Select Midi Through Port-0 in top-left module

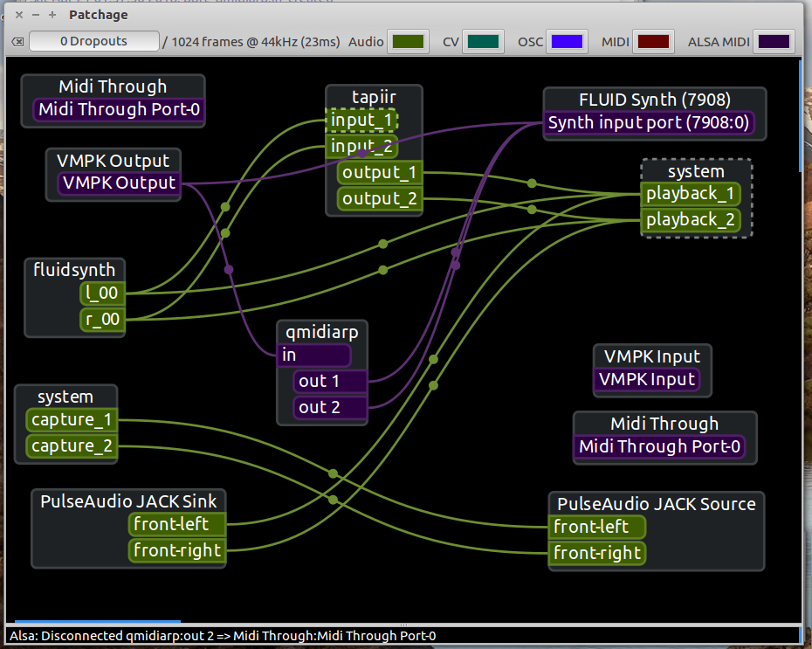(x=119, y=109)
